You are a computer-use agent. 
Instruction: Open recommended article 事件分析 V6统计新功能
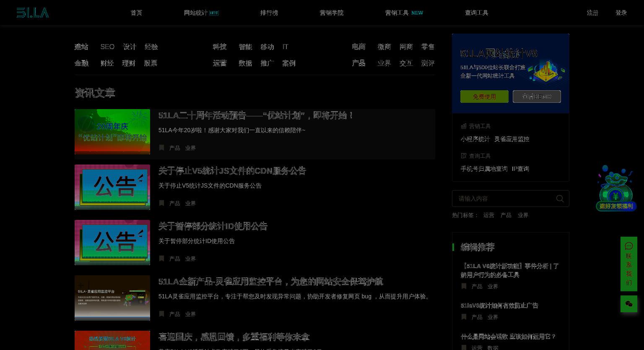(x=510, y=270)
